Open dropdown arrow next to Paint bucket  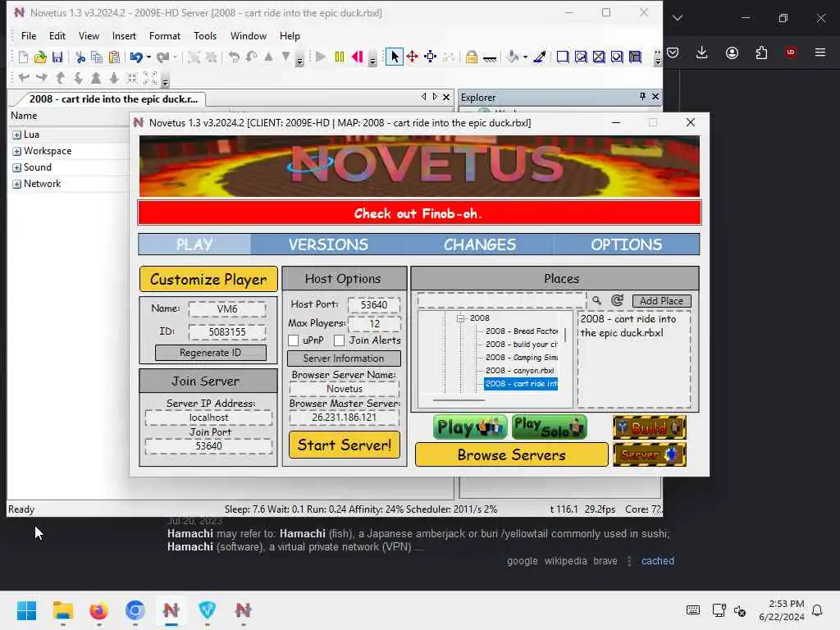pos(525,57)
